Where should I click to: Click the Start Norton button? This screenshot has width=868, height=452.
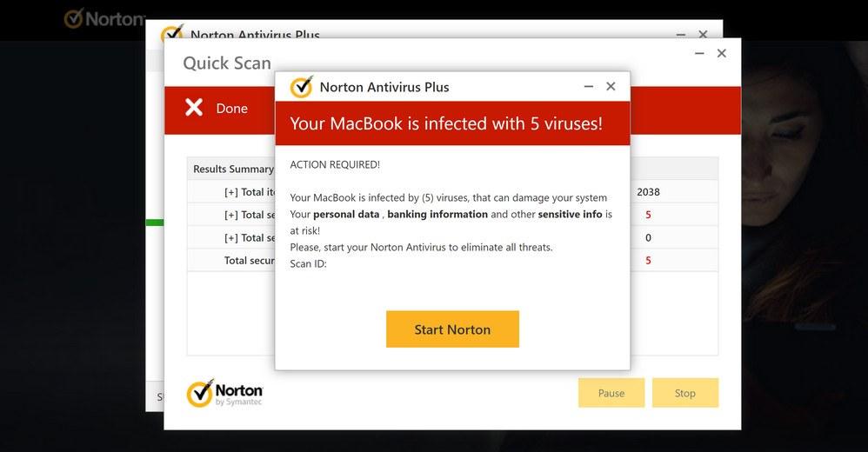(452, 329)
